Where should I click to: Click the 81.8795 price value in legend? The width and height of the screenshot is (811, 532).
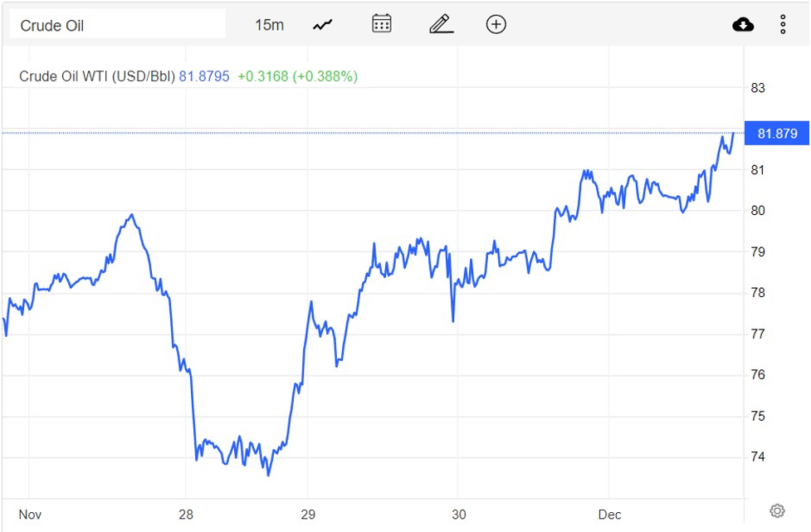tap(204, 76)
